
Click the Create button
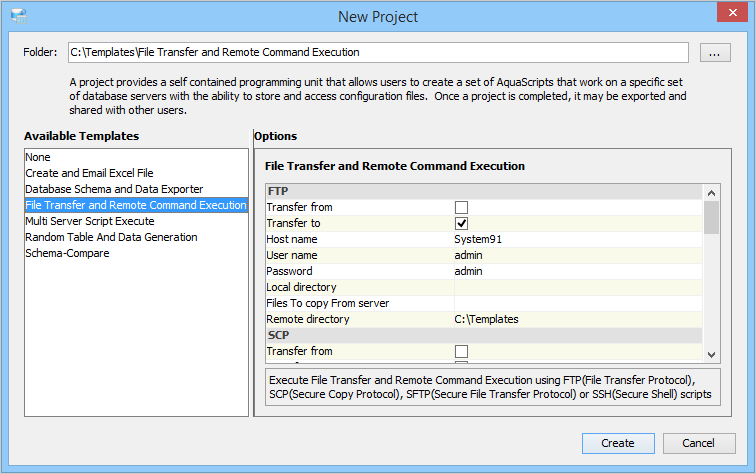pyautogui.click(x=617, y=443)
